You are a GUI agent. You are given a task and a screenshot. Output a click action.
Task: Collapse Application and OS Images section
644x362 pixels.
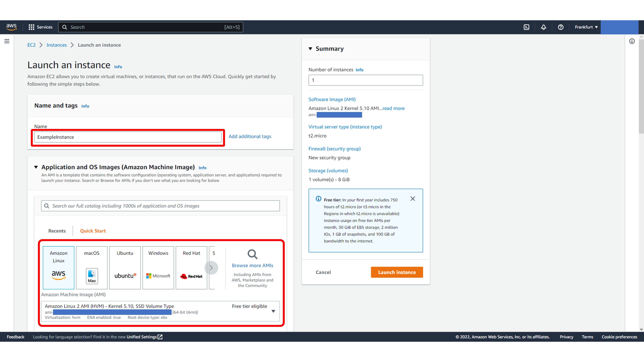click(x=36, y=167)
